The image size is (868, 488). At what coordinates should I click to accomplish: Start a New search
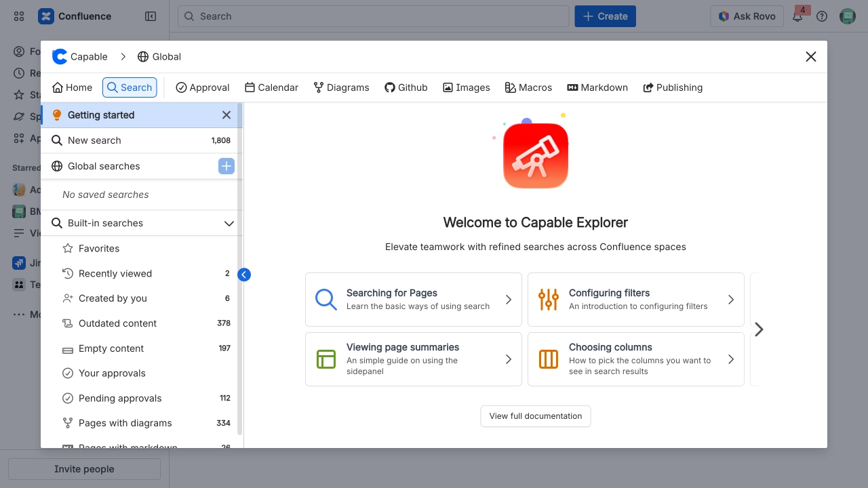pyautogui.click(x=139, y=140)
